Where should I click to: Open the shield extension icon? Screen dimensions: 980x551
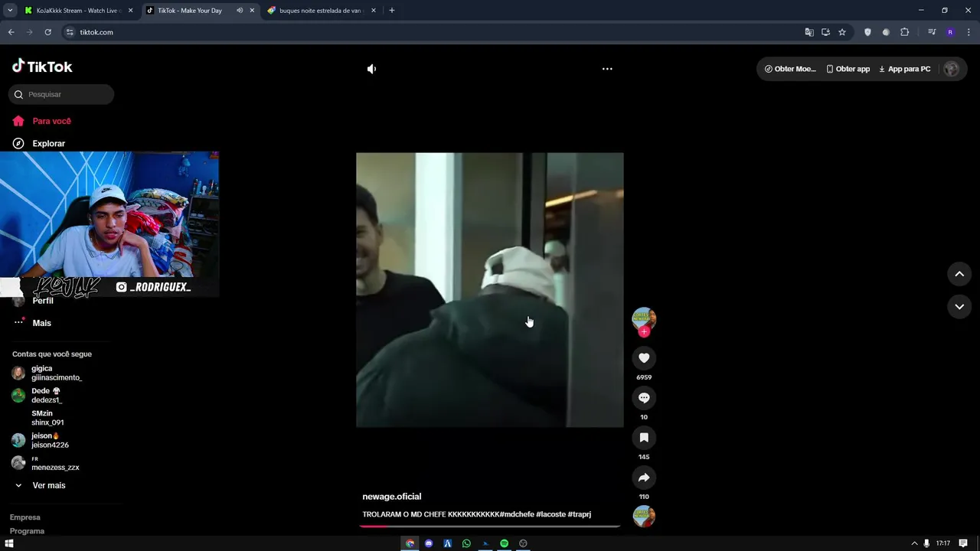tap(867, 32)
